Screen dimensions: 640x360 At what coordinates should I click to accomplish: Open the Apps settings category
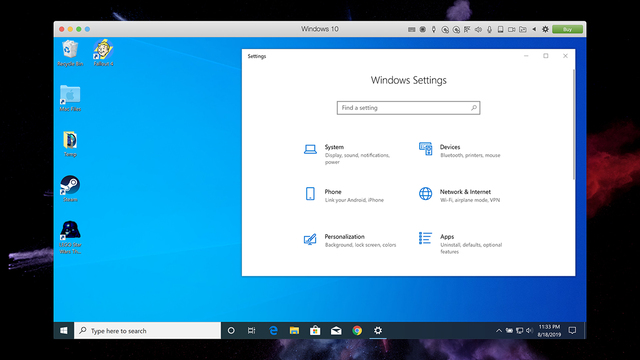click(461, 243)
